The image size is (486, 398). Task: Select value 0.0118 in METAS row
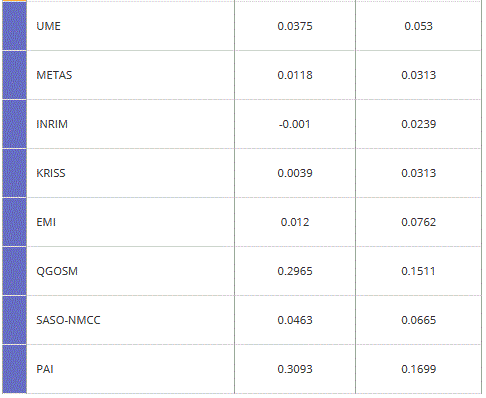(x=295, y=75)
